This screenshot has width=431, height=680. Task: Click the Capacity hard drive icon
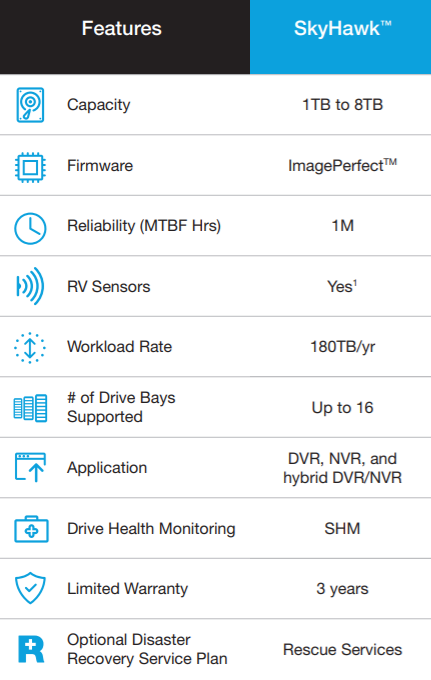click(30, 105)
